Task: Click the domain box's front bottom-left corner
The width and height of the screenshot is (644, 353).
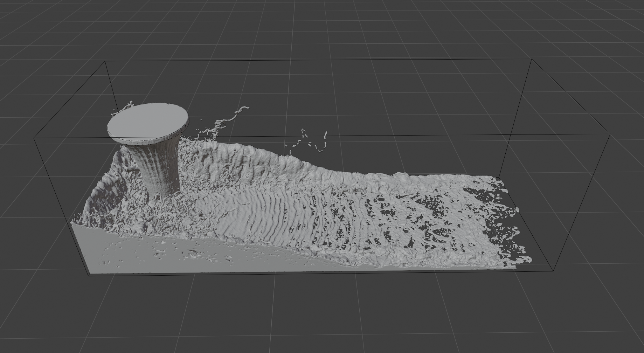Action: [88, 276]
